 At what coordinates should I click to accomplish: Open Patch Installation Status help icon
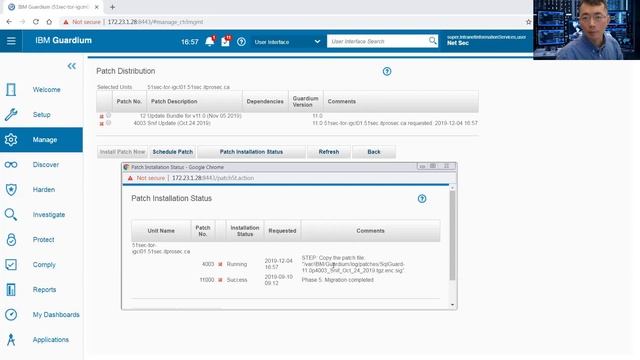(422, 199)
